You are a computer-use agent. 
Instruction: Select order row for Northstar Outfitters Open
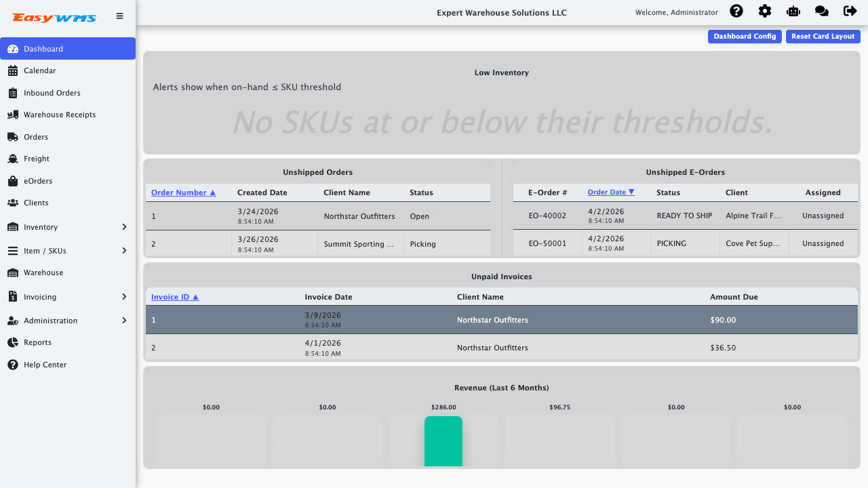(x=318, y=216)
